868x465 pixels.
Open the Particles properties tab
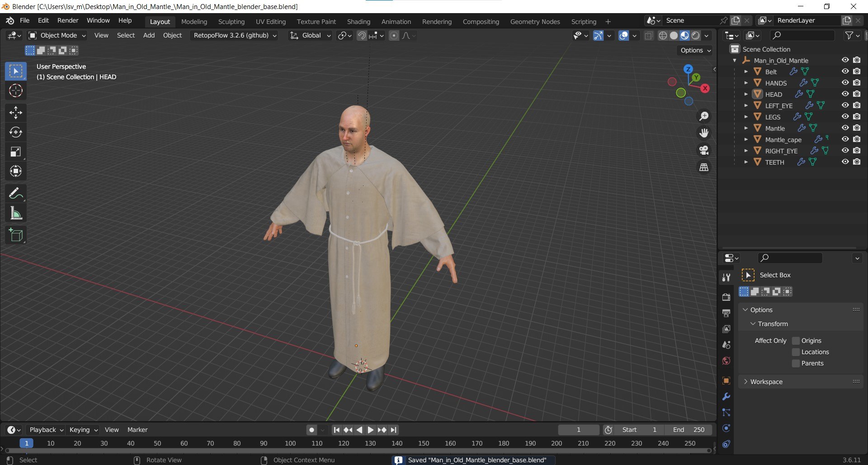(726, 413)
